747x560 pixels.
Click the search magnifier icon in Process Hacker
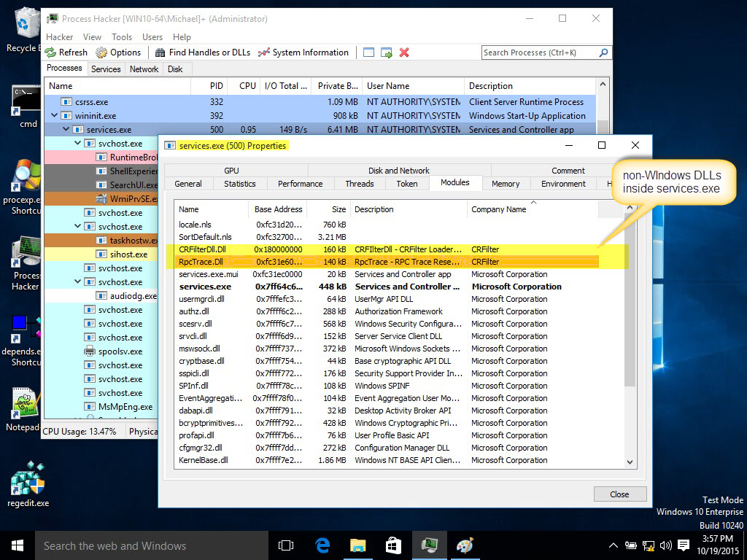pos(603,52)
